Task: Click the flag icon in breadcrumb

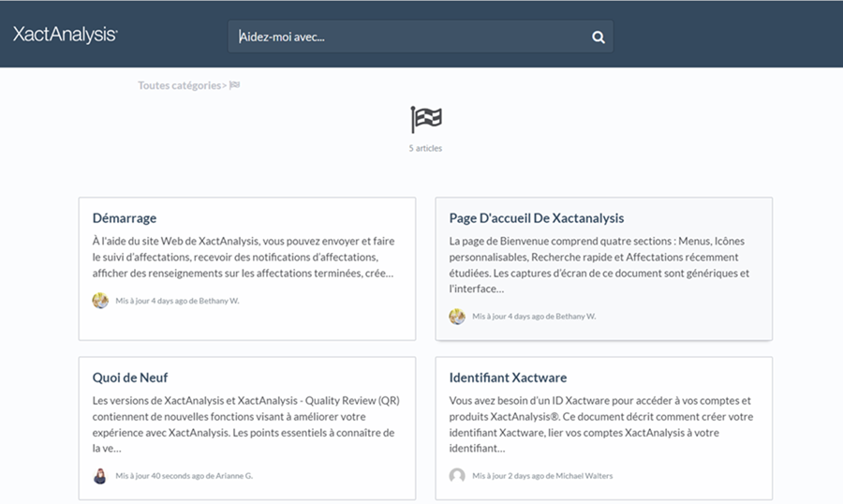Action: [x=235, y=85]
